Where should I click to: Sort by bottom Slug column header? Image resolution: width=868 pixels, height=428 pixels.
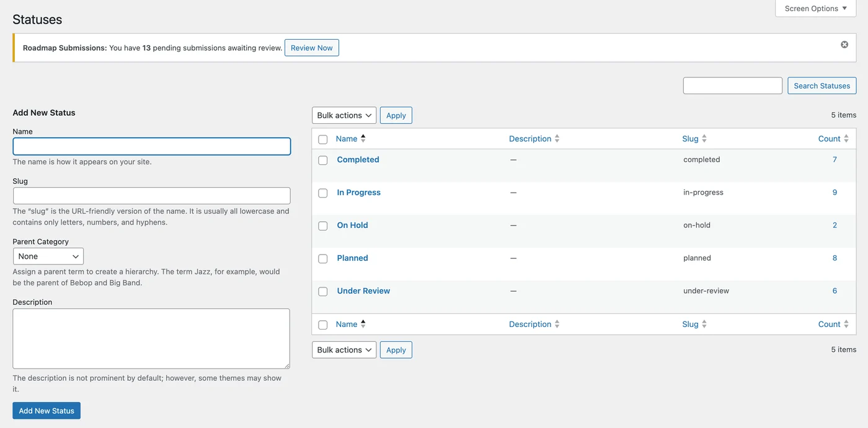[691, 324]
